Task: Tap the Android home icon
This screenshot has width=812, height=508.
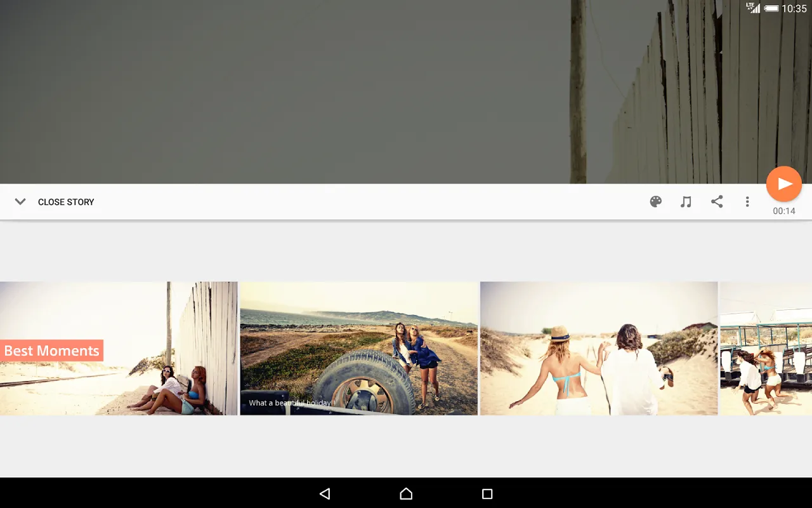Action: [x=406, y=493]
